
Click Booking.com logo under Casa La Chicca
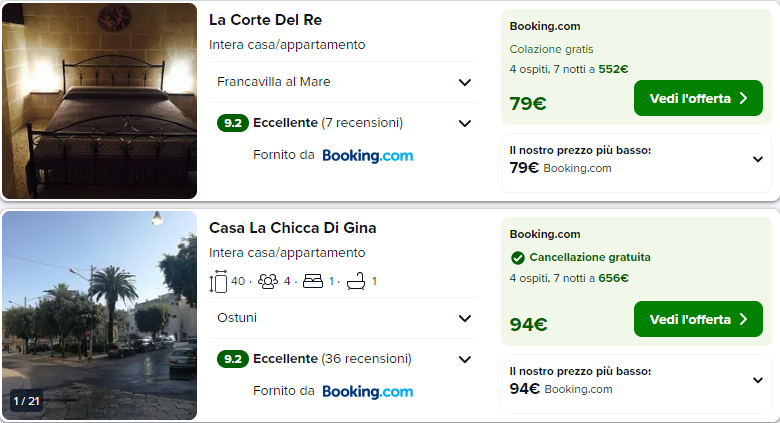367,391
